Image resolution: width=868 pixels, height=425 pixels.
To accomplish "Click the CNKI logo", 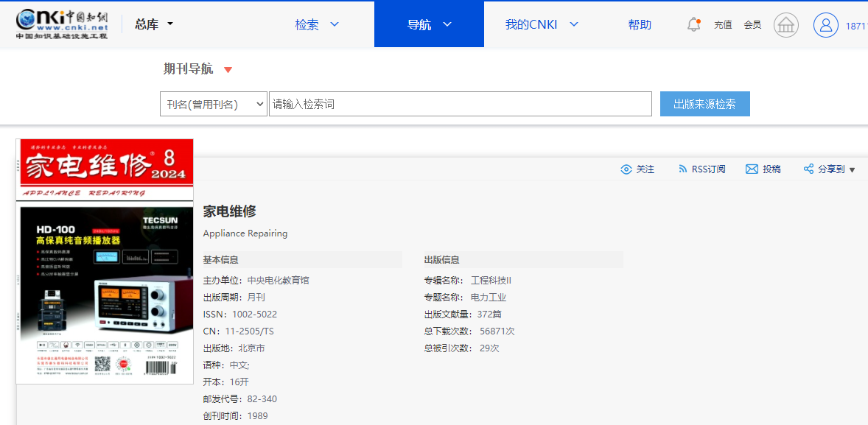I will tap(62, 24).
